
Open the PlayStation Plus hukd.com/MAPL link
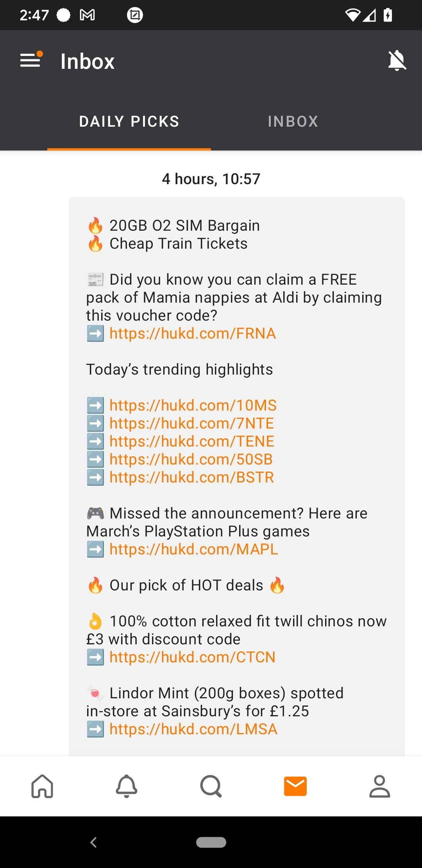[194, 549]
